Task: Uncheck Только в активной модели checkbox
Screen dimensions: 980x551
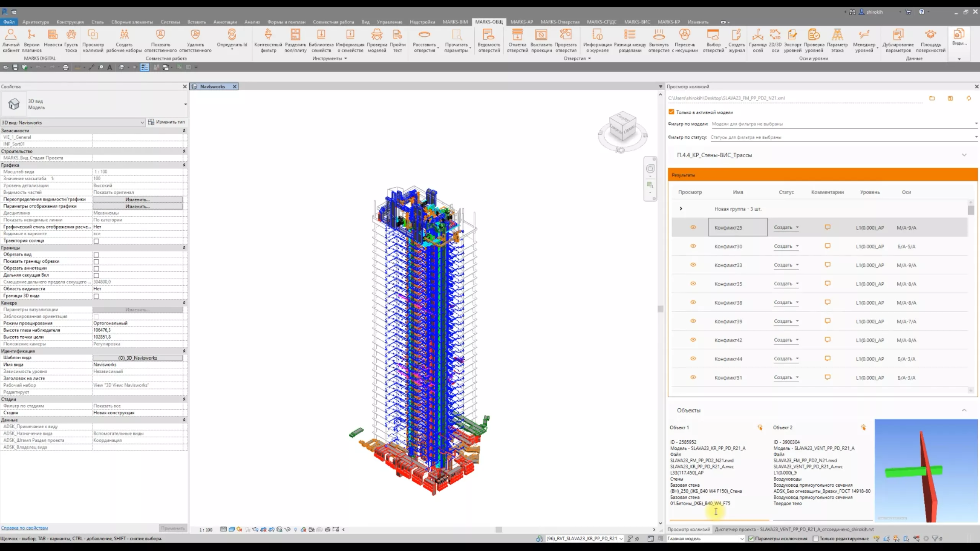Action: (x=671, y=112)
